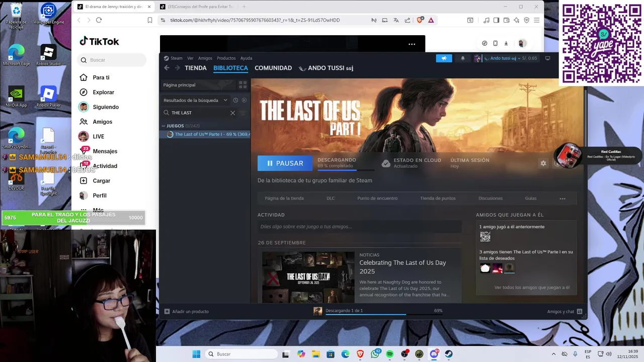Open Amigos y chat in Steam footer
644x362 pixels.
565,311
